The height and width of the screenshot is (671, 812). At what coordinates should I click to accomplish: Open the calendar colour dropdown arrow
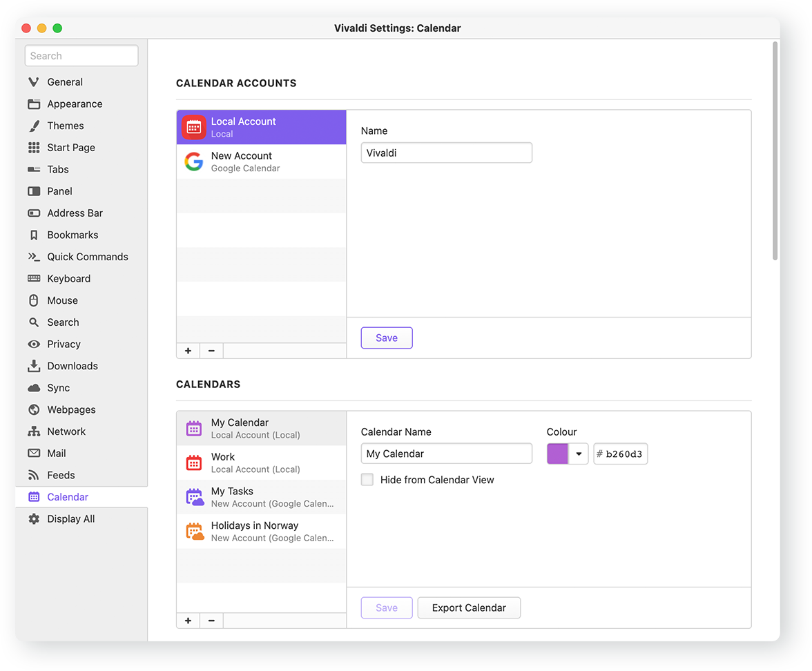click(x=579, y=454)
